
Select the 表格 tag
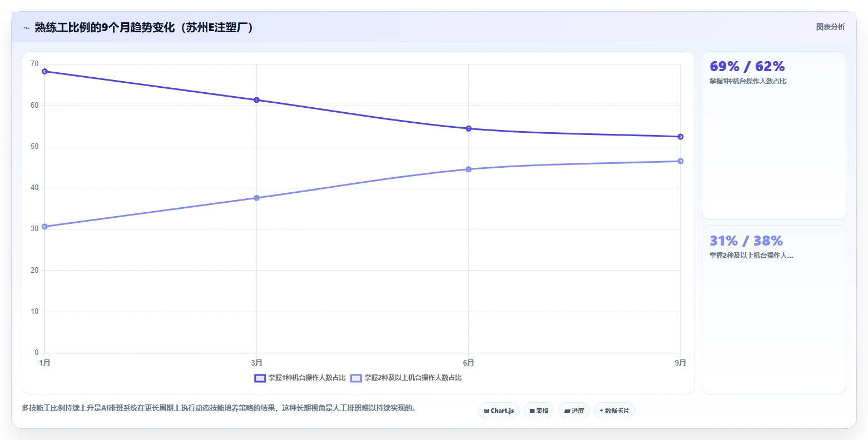(539, 411)
